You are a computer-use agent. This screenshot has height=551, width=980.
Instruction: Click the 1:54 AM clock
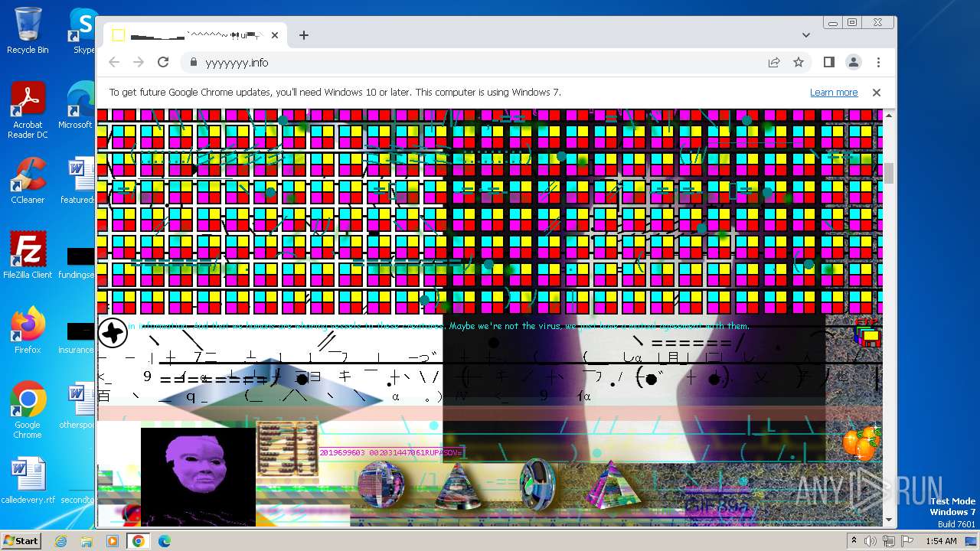(x=941, y=541)
